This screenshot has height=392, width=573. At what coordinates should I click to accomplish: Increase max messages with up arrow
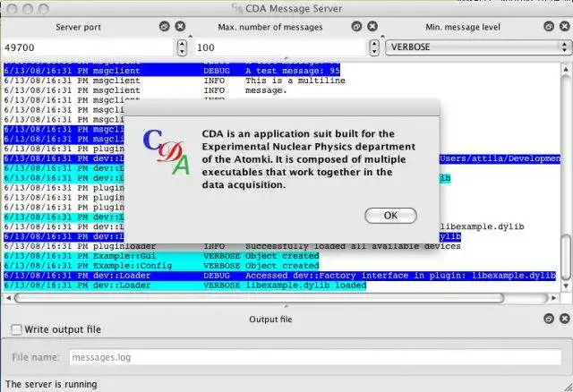click(x=374, y=44)
